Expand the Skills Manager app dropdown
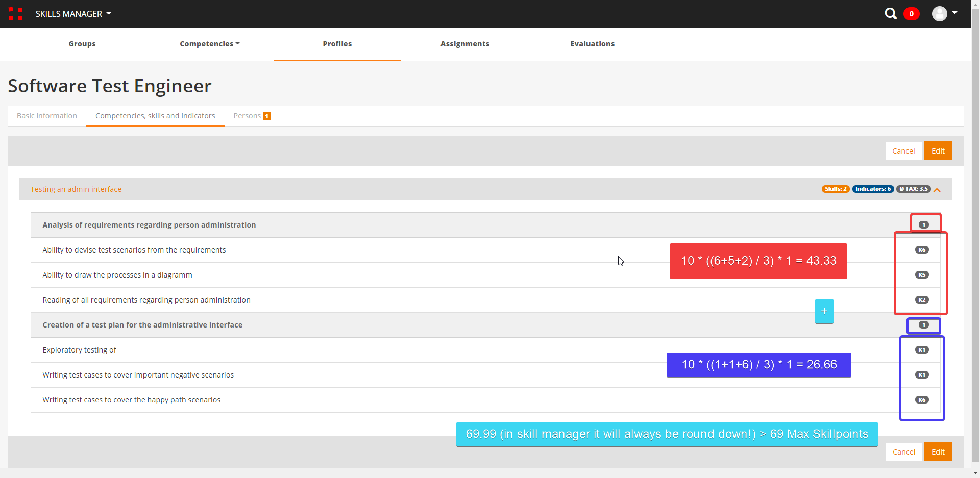The image size is (980, 478). 73,14
